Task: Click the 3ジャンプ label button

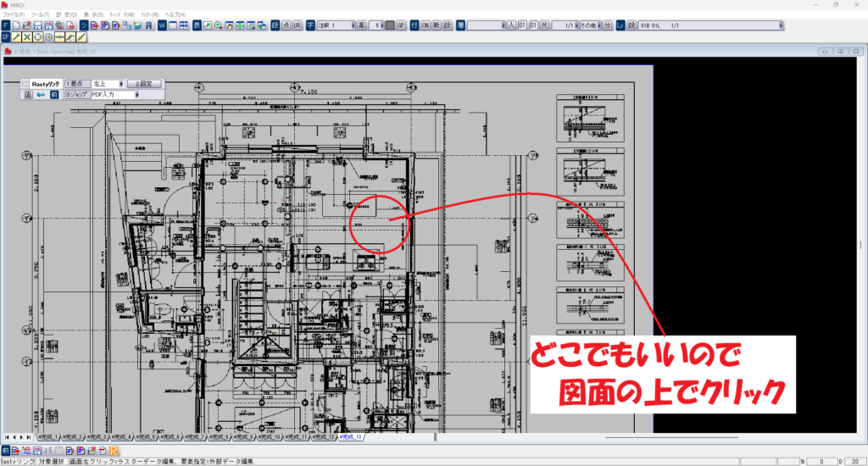Action: click(77, 95)
